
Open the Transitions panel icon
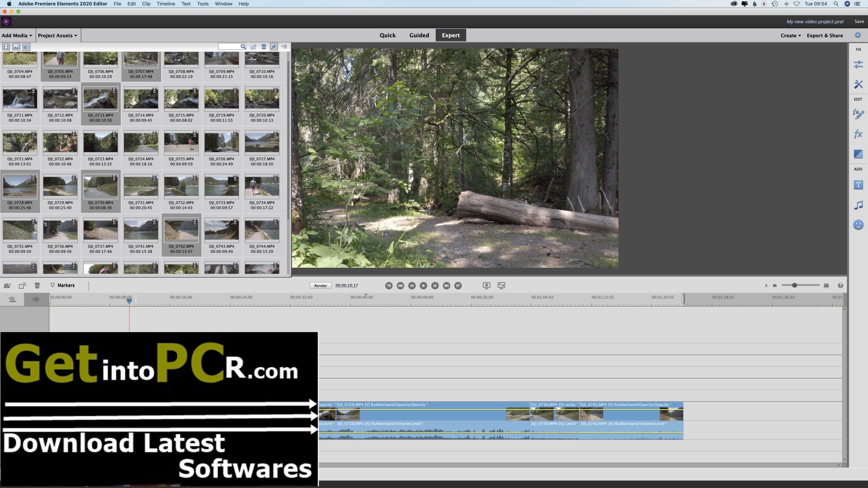tap(858, 154)
